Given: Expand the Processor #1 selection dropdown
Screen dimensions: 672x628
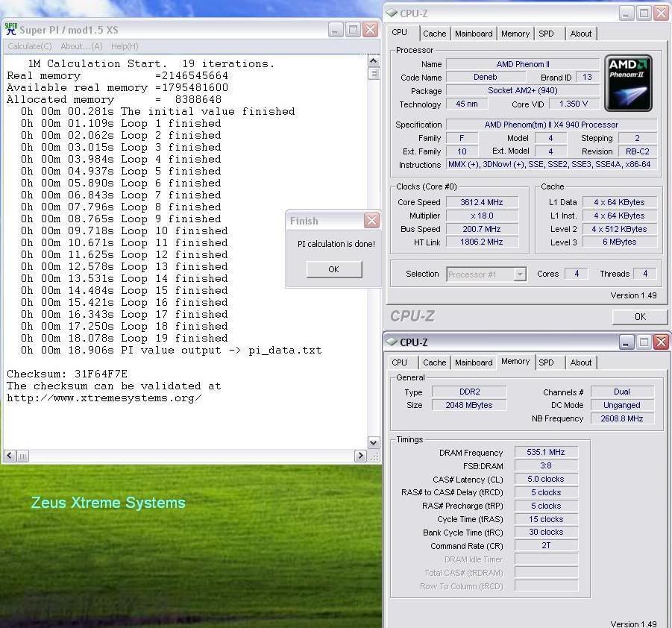Looking at the screenshot, I should [520, 274].
